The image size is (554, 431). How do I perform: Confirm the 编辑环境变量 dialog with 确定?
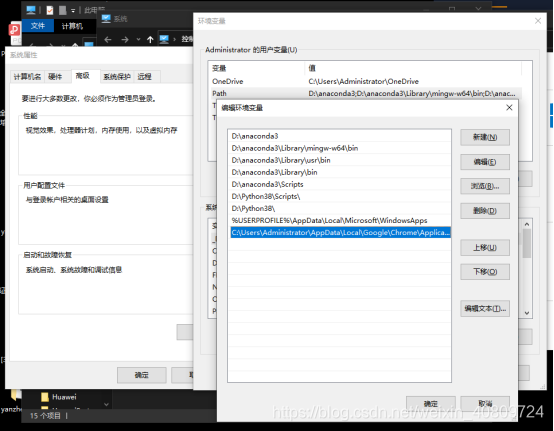[x=430, y=403]
